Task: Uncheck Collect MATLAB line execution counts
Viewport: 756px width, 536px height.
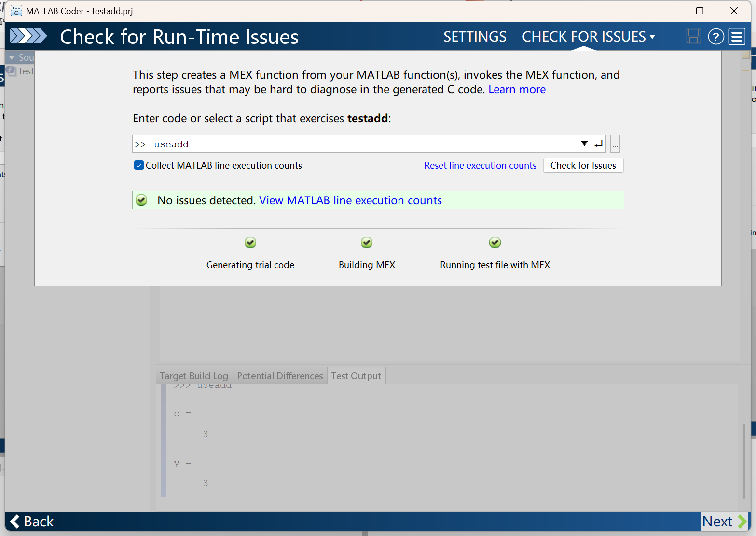Action: [139, 165]
